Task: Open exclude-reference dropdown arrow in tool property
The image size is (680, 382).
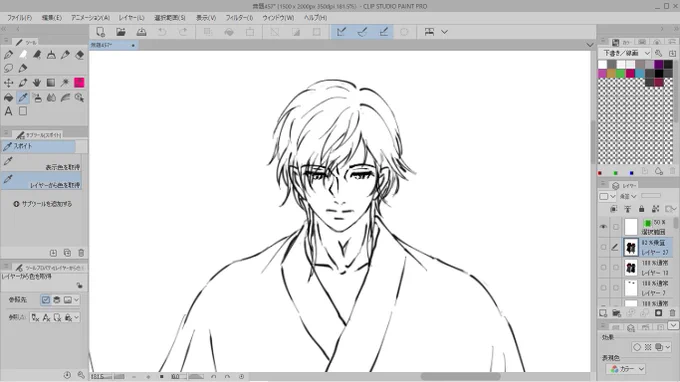Action: (76, 317)
